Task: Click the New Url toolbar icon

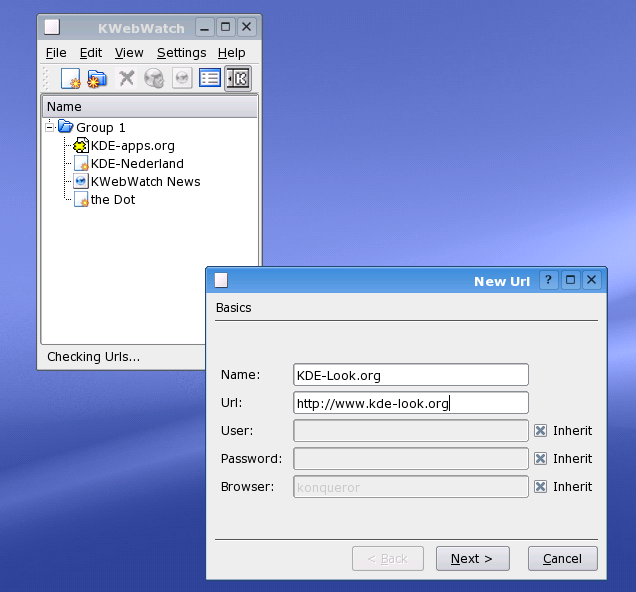Action: point(71,78)
